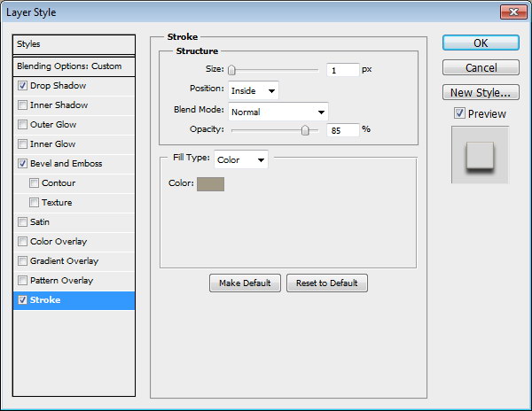532x411 pixels.
Task: Click Make Default button
Action: pos(246,283)
